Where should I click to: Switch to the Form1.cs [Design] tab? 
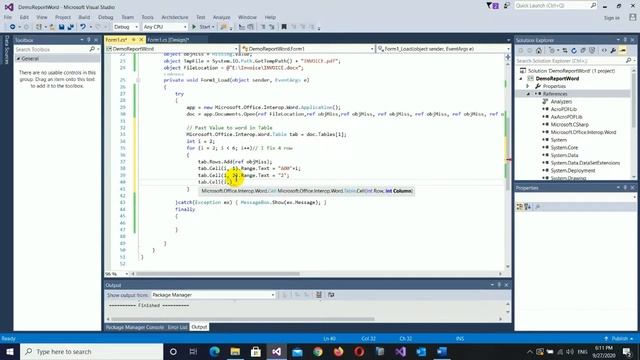168,40
